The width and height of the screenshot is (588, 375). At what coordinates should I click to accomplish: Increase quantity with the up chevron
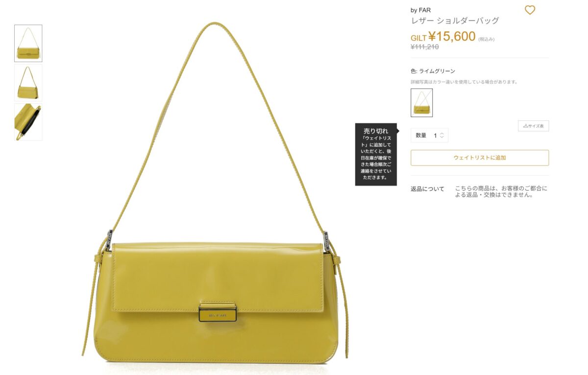(441, 134)
